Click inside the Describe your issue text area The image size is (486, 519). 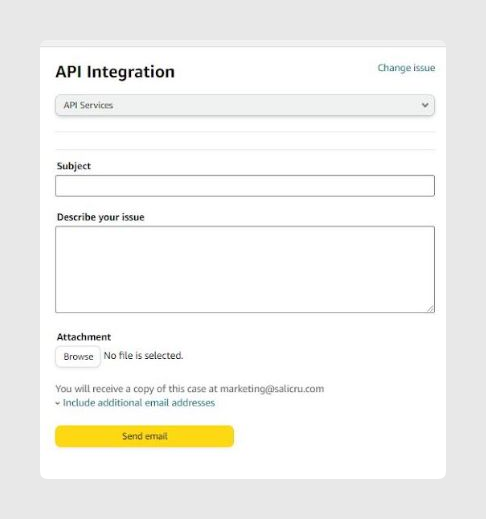(245, 269)
